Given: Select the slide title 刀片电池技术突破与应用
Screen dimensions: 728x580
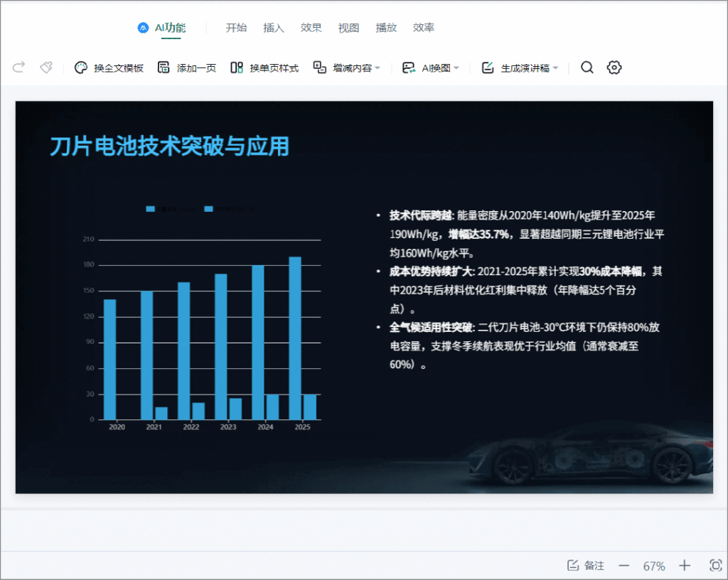Looking at the screenshot, I should pyautogui.click(x=170, y=146).
